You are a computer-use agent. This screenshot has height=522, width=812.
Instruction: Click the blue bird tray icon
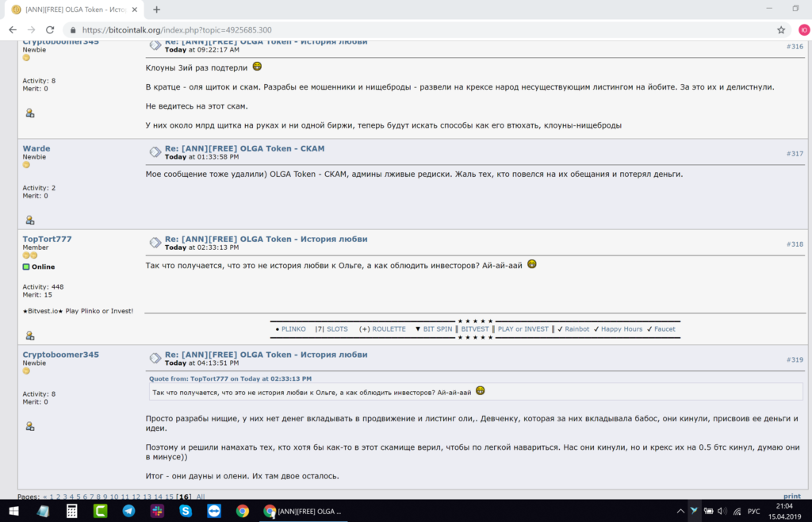pos(695,511)
